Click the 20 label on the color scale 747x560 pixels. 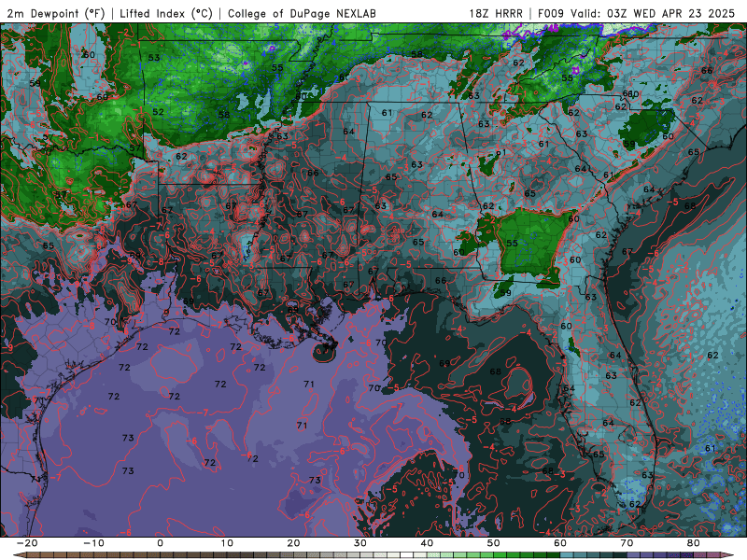pyautogui.click(x=293, y=543)
